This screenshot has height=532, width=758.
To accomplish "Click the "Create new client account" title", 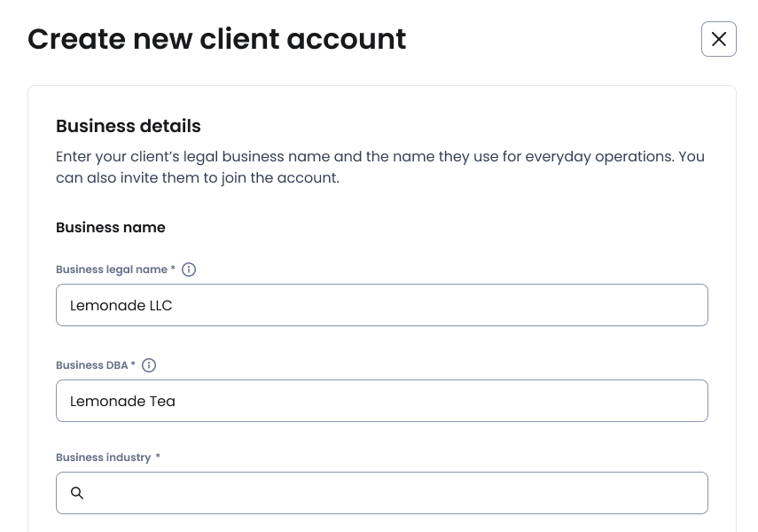I will (216, 39).
